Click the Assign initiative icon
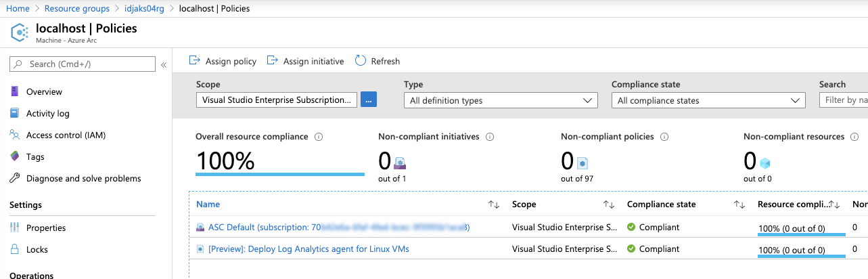868x279 pixels. (x=273, y=61)
